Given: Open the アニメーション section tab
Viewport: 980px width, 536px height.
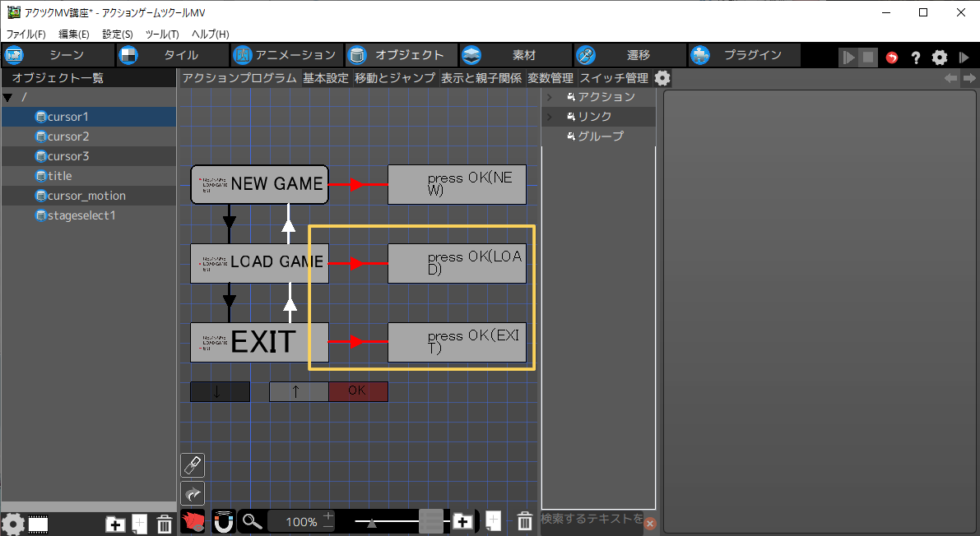Looking at the screenshot, I should (x=286, y=55).
